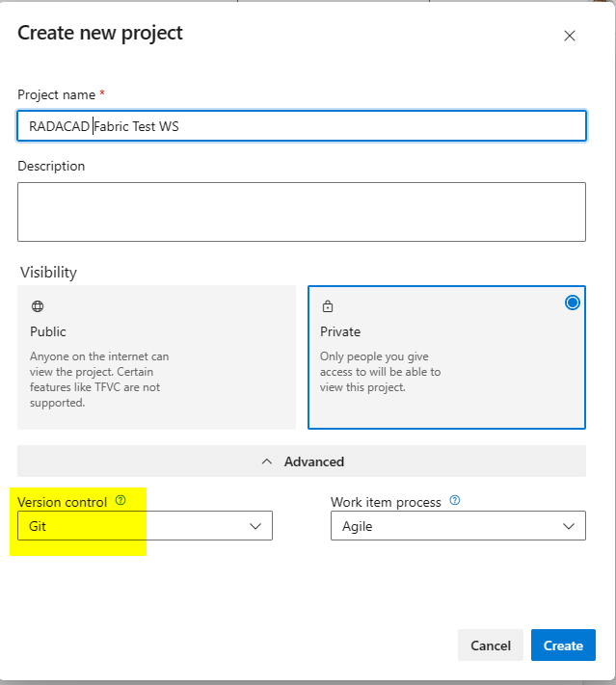This screenshot has height=685, width=616.
Task: Click the Public option description text
Action: tap(99, 380)
